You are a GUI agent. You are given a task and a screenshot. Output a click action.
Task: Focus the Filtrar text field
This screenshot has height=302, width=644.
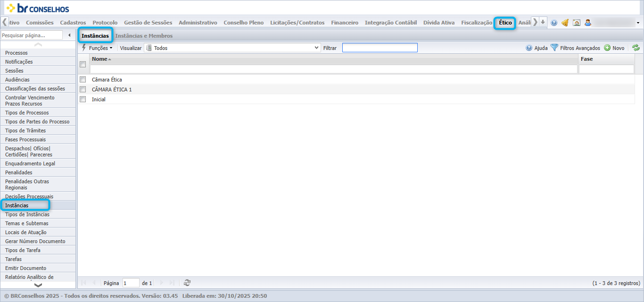[380, 48]
